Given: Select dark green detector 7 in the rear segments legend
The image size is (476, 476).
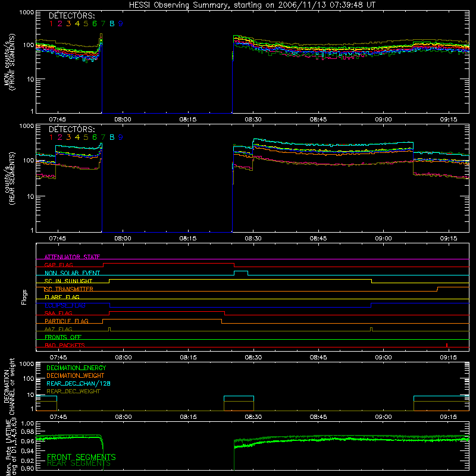Looking at the screenshot, I should click(103, 137).
